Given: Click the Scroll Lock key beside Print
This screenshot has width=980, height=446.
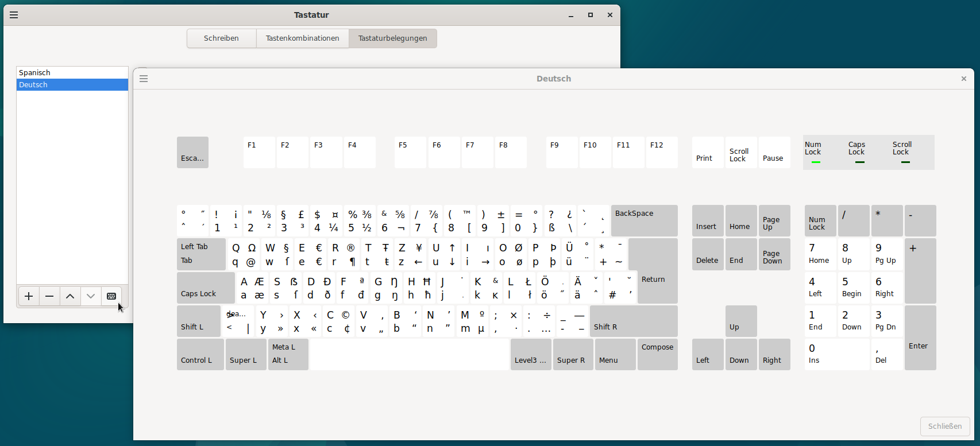Looking at the screenshot, I should [741, 152].
